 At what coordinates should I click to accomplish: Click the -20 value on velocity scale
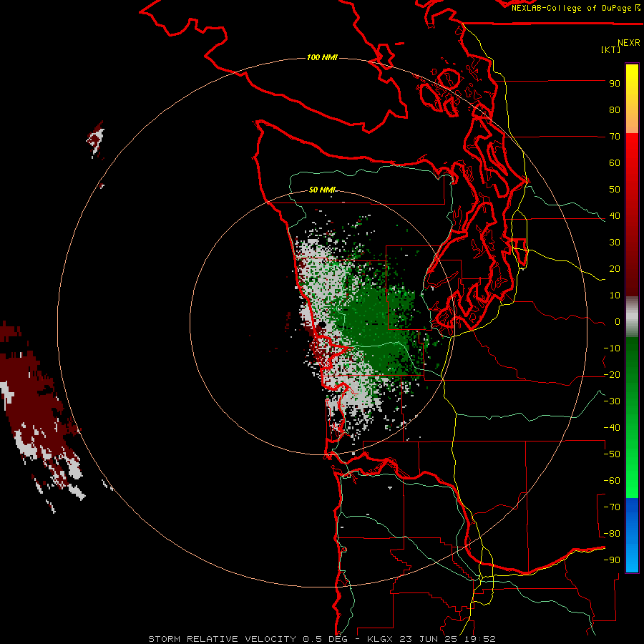[612, 375]
